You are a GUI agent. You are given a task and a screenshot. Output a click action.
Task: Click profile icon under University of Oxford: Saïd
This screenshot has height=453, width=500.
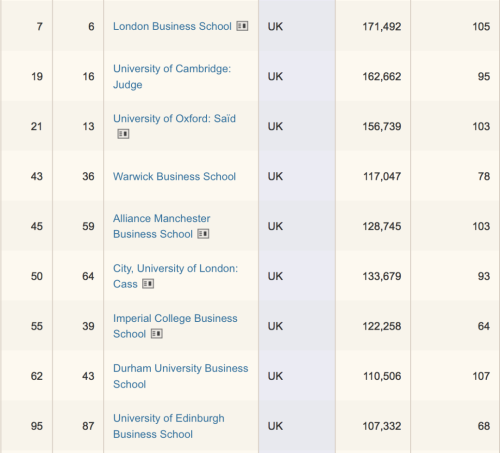coord(123,134)
